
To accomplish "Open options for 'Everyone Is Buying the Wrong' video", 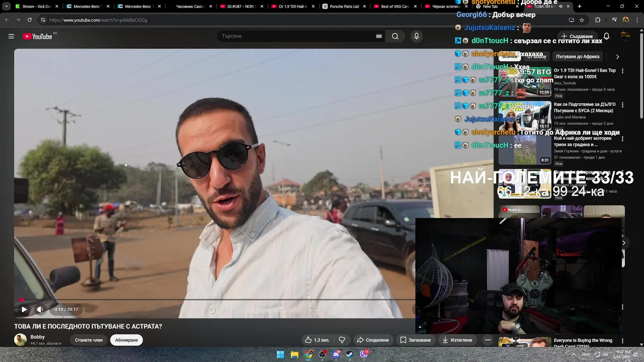I will pyautogui.click(x=622, y=341).
